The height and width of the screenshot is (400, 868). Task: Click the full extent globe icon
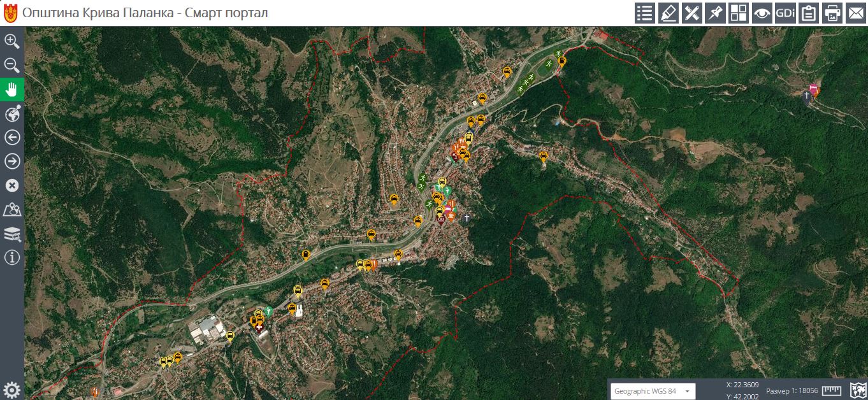point(12,114)
